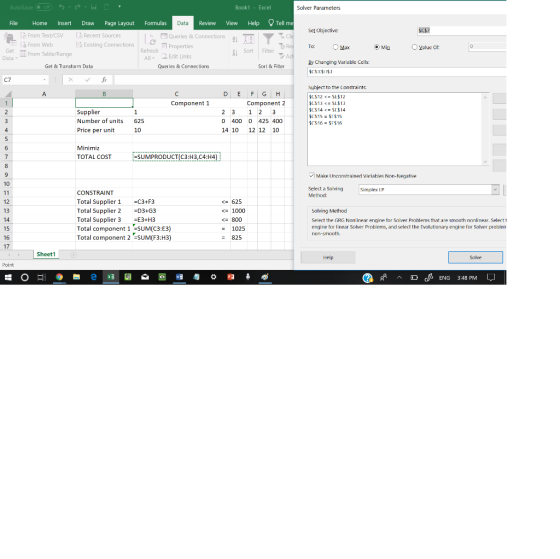Select the Min radio button

376,47
